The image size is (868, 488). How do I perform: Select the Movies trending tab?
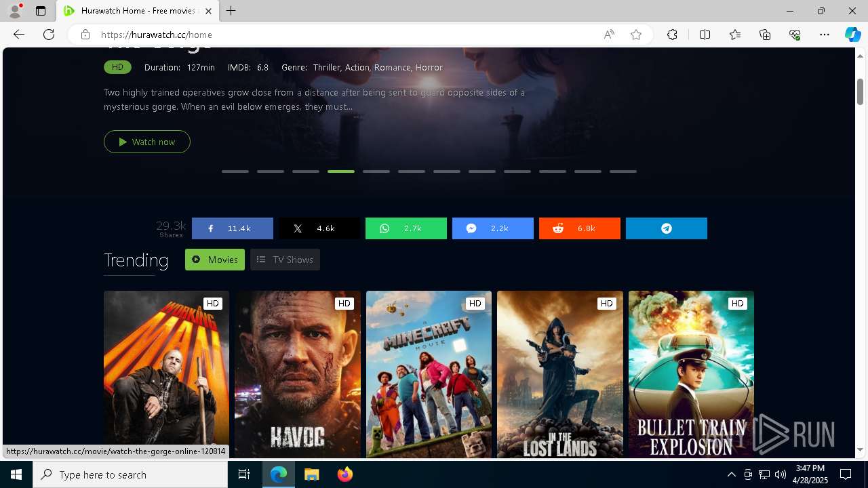(215, 260)
